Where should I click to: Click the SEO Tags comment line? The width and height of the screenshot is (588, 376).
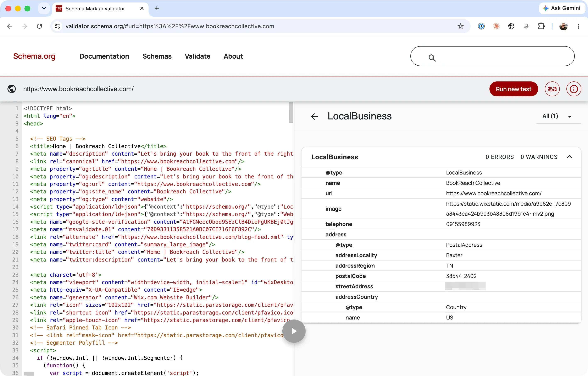(58, 139)
